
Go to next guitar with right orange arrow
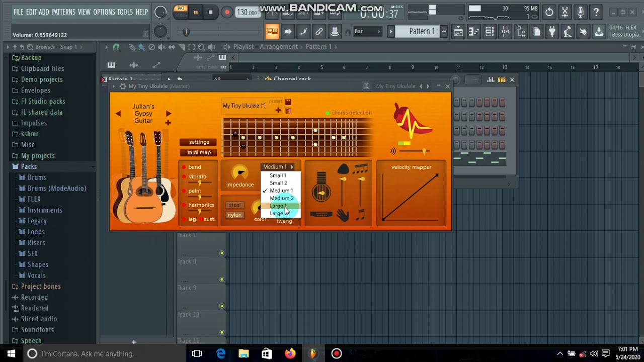pyautogui.click(x=168, y=114)
